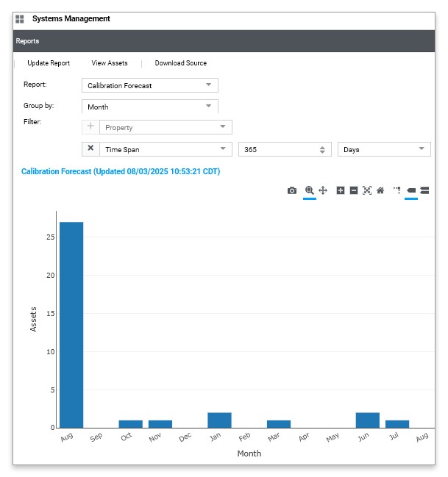Show closest data on hover
Image resolution: width=448 pixels, height=477 pixels.
point(411,191)
